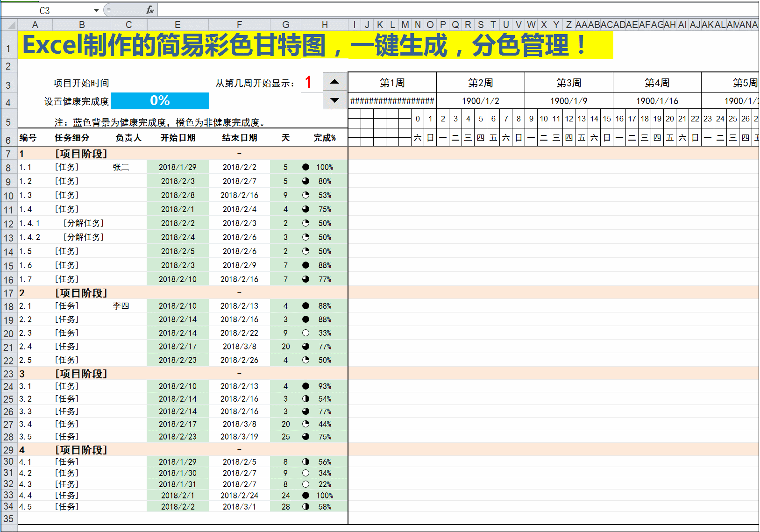
Task: Click the 编号 column heading
Action: tap(28, 138)
